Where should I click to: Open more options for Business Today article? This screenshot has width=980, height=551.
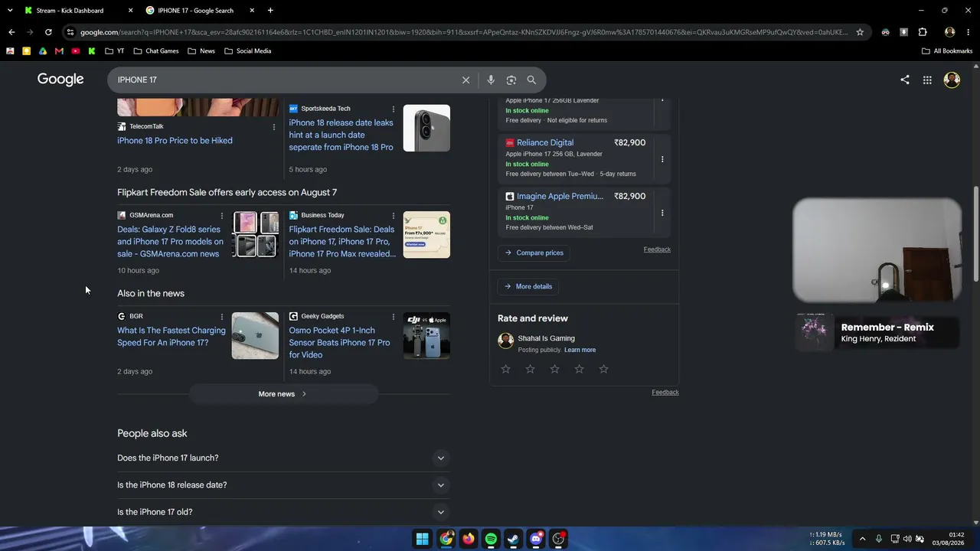pyautogui.click(x=394, y=216)
